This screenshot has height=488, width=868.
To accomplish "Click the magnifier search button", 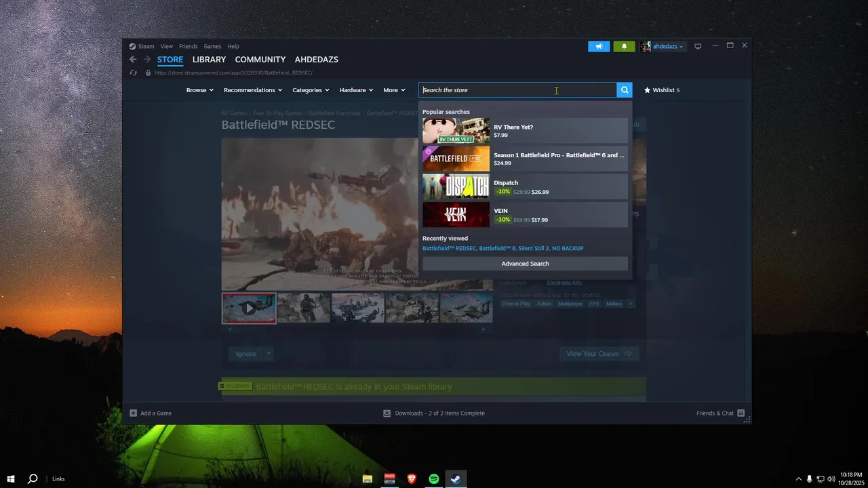I will click(x=625, y=89).
